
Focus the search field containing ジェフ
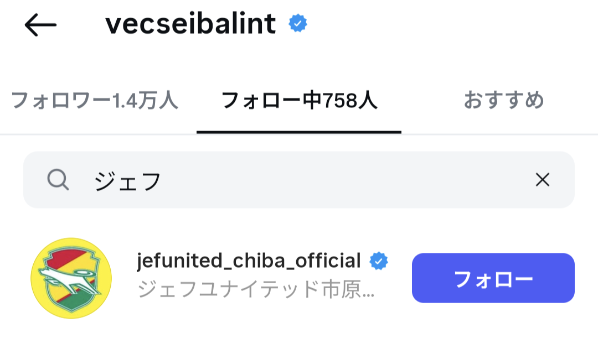pyautogui.click(x=299, y=180)
